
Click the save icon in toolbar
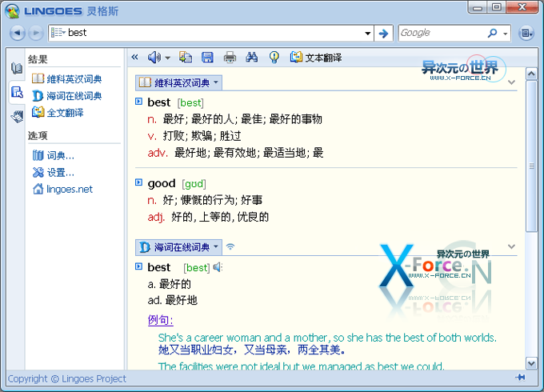[x=207, y=58]
